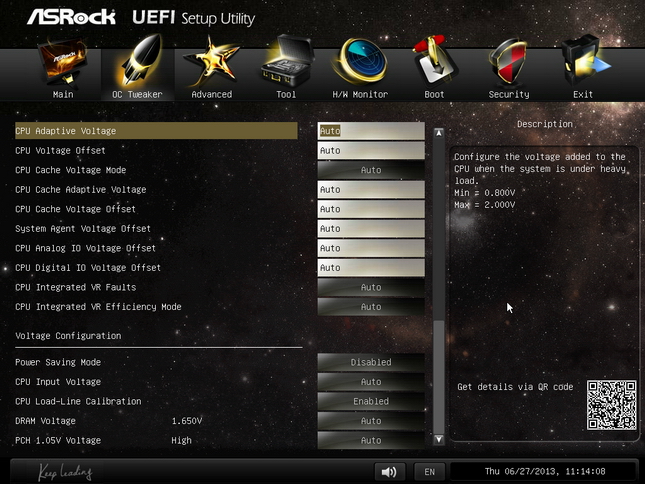Click the Main monitor icon
The height and width of the screenshot is (484, 645).
[x=63, y=62]
